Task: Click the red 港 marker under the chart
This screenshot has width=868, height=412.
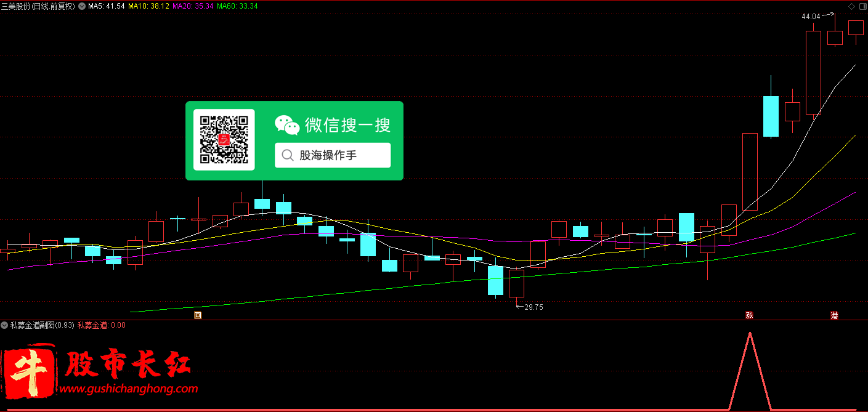Action: 834,315
